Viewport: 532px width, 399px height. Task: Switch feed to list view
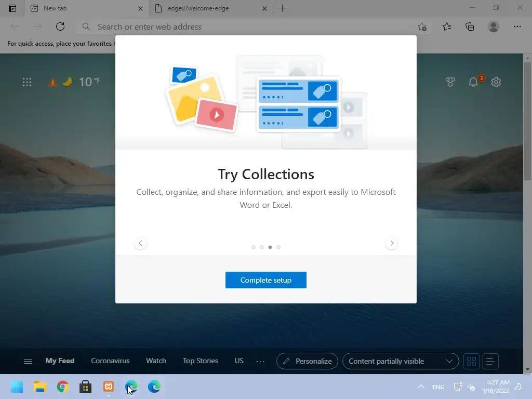pyautogui.click(x=490, y=361)
